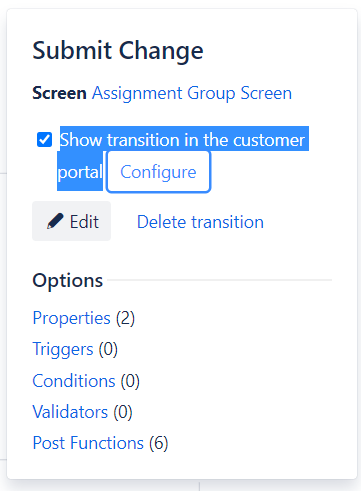The height and width of the screenshot is (491, 361).
Task: Click the Validators count (0)
Action: 123,412
